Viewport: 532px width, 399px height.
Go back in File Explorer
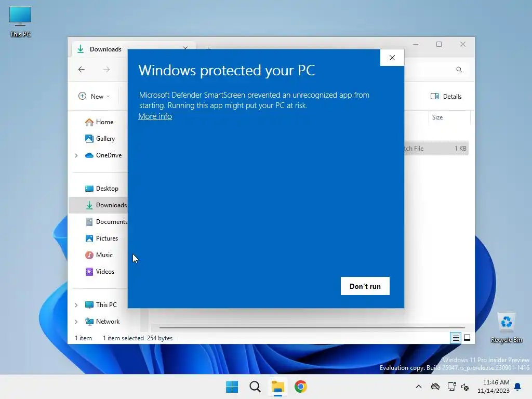click(x=82, y=70)
